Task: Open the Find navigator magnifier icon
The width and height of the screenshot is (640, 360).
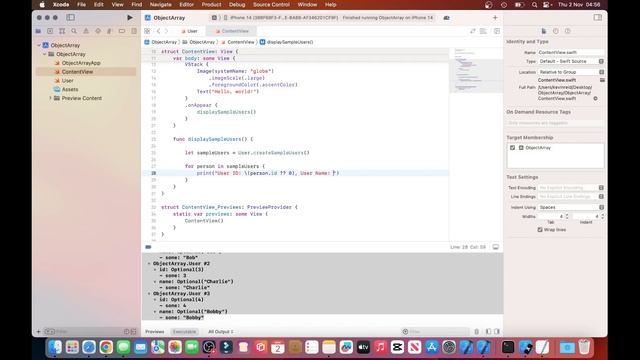Action: point(74,31)
